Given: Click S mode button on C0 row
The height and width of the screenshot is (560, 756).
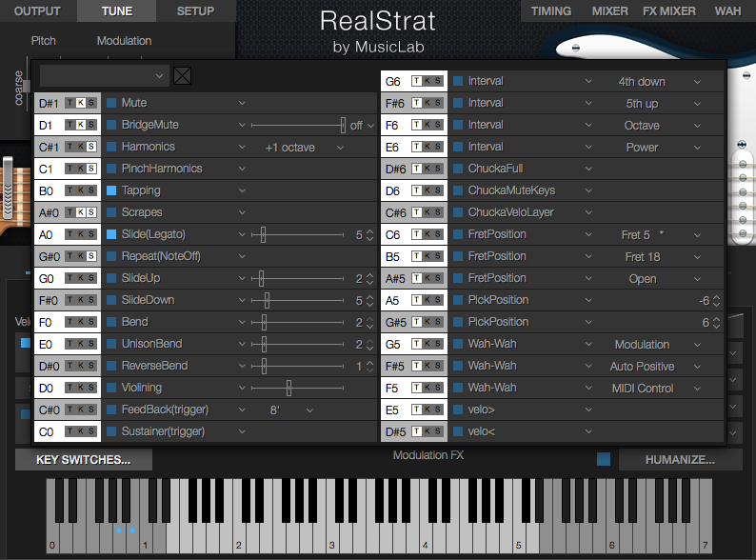Looking at the screenshot, I should (x=91, y=431).
